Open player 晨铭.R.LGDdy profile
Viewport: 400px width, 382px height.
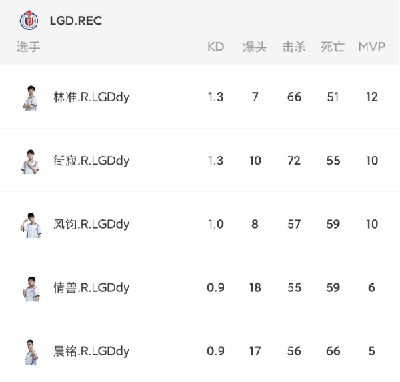click(x=91, y=351)
